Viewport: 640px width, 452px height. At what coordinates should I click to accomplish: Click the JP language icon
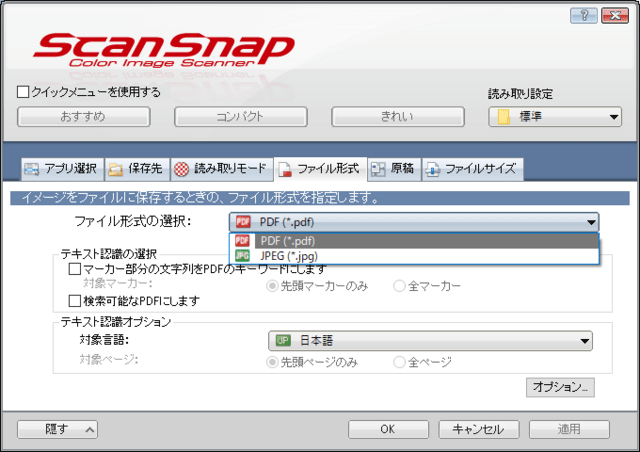(x=283, y=341)
